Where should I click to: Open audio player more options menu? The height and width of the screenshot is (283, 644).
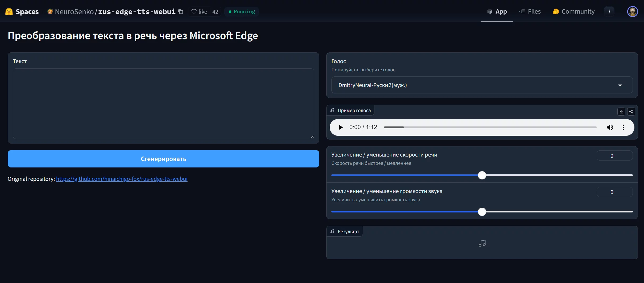(623, 127)
